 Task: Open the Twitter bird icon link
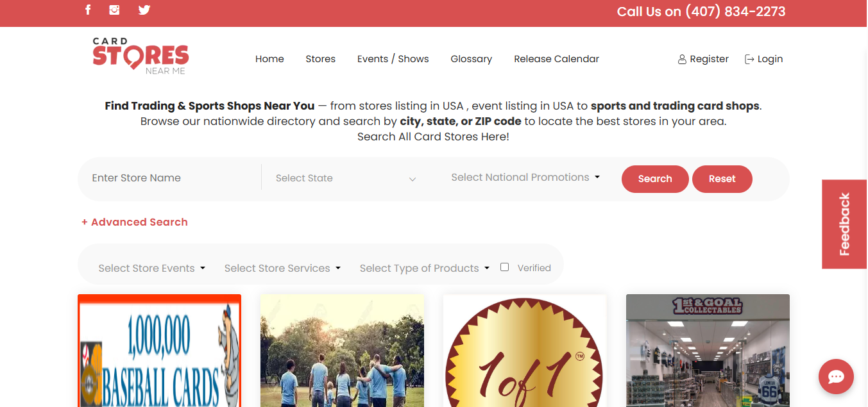144,10
